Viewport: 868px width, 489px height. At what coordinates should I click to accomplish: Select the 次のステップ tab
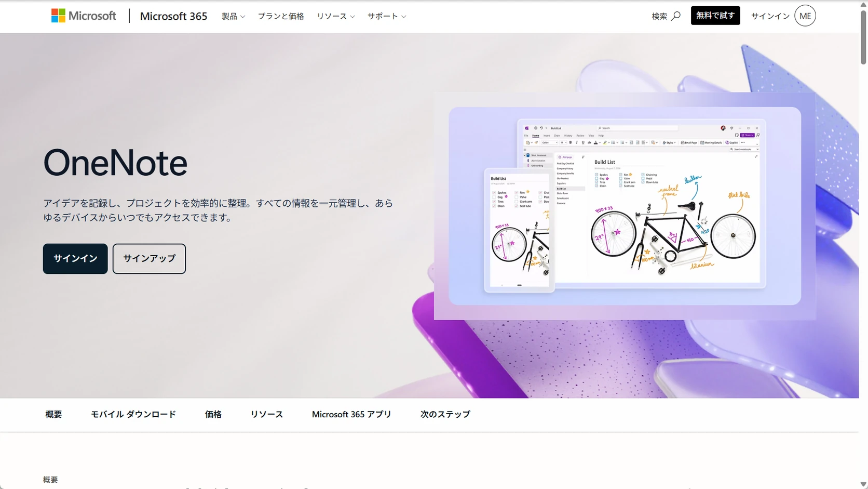(445, 415)
